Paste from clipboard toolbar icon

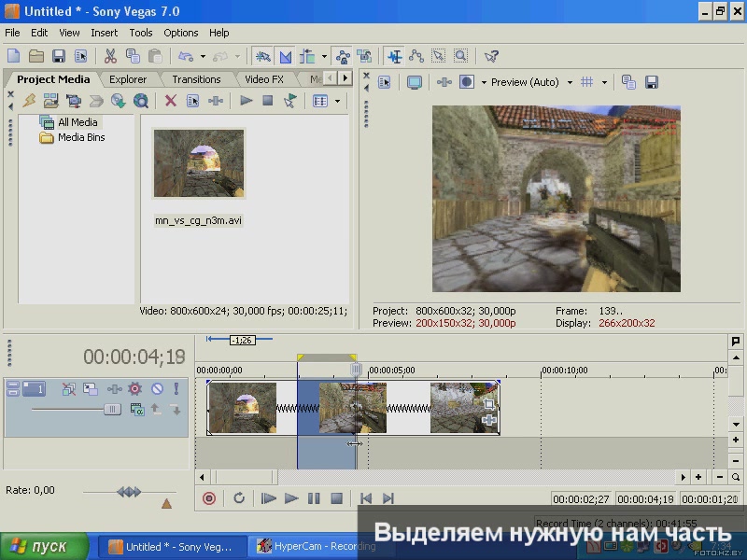(x=155, y=56)
